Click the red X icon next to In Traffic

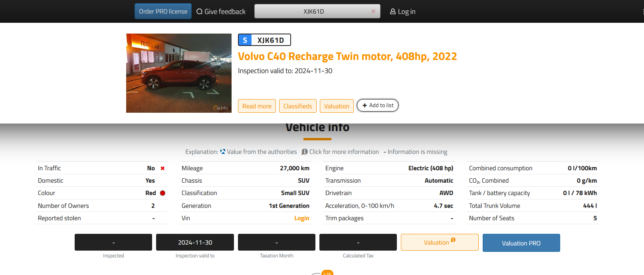162,168
